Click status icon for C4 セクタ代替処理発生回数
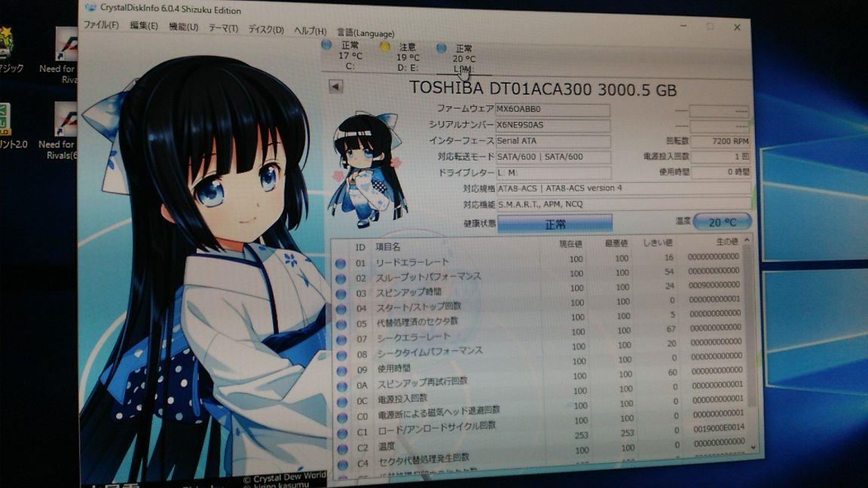This screenshot has width=868, height=488. pos(344,465)
